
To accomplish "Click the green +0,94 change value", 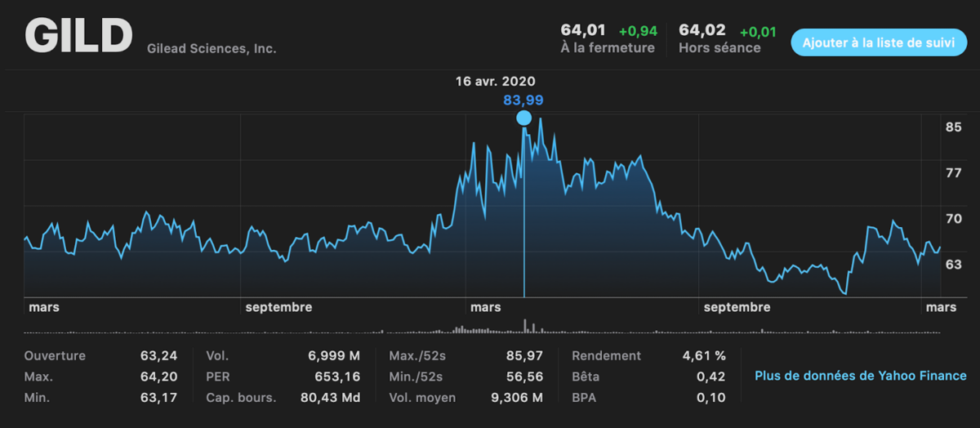I will 638,31.
